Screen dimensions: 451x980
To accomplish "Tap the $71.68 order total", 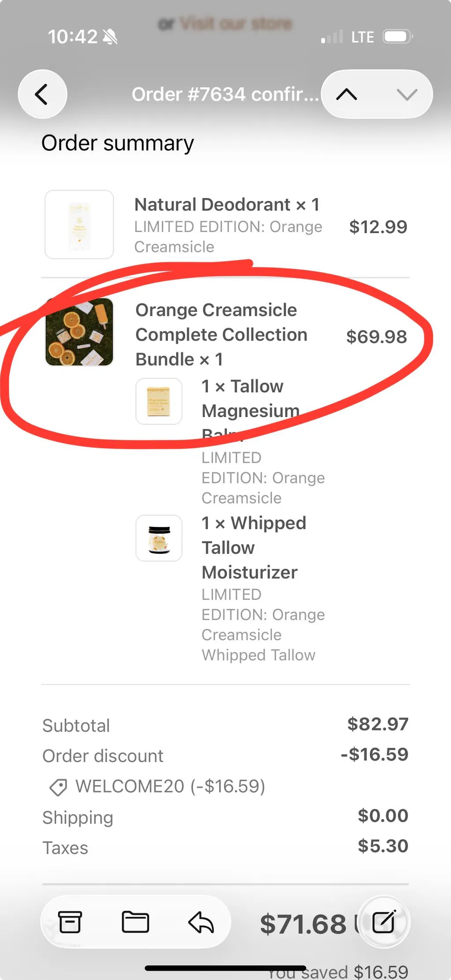I will tap(303, 924).
